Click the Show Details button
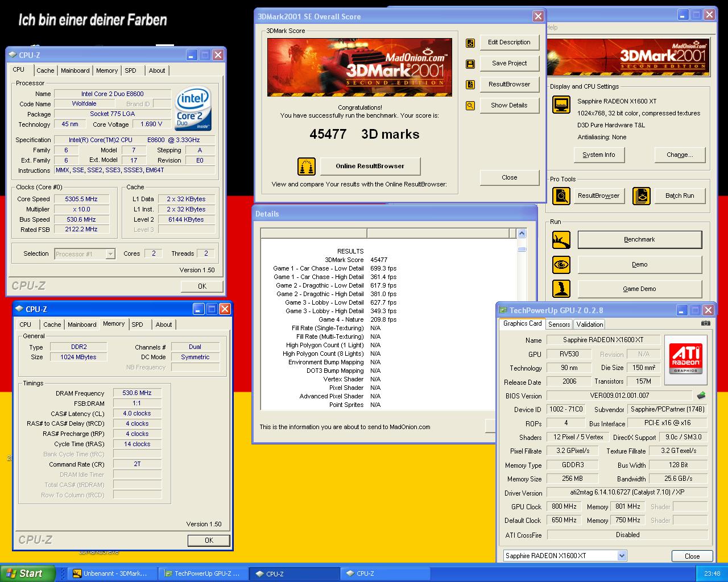The image size is (728, 582). click(509, 106)
